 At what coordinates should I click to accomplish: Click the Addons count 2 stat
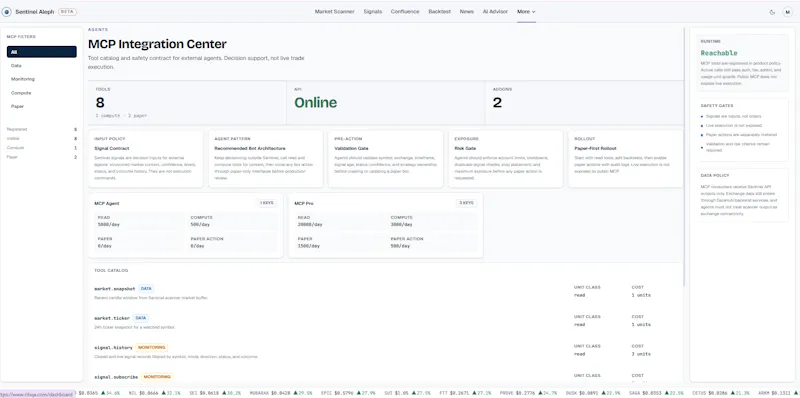[x=497, y=103]
